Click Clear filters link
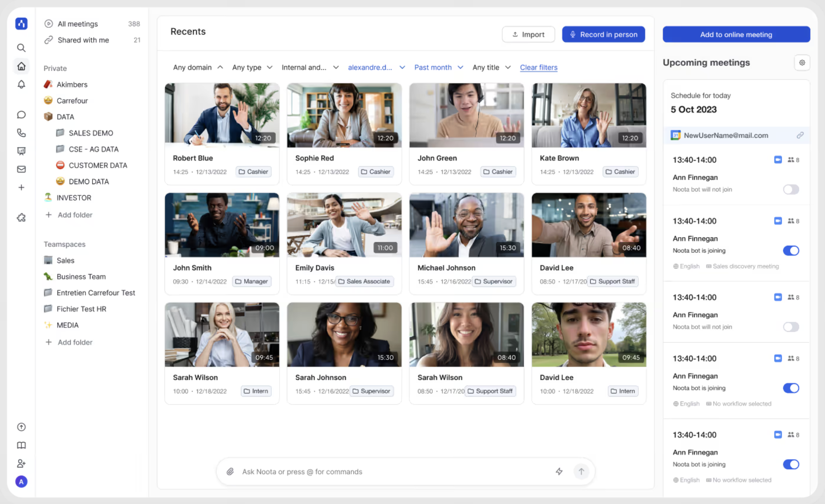 pos(539,67)
